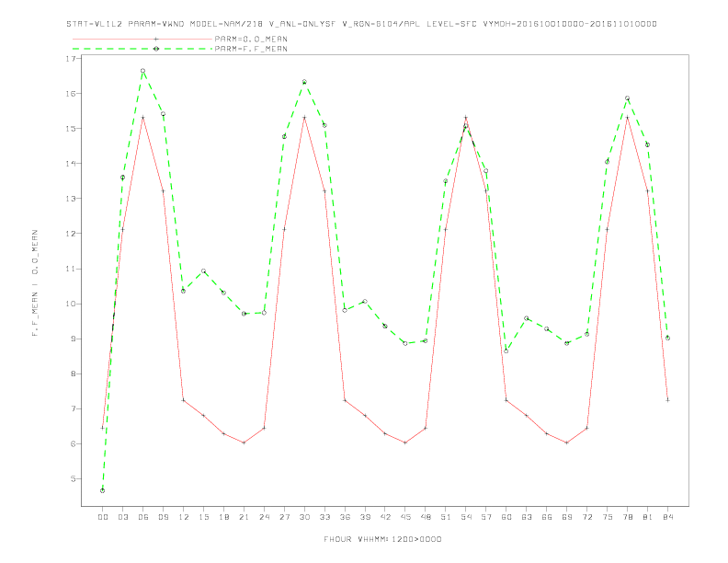Click y-axis tick label 8
728x563 pixels.
pos(74,373)
